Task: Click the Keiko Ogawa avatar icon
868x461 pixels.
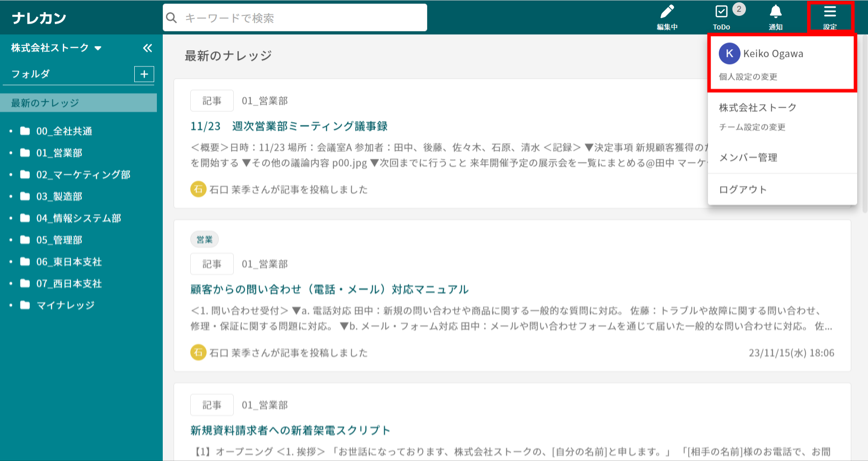Action: click(x=729, y=54)
